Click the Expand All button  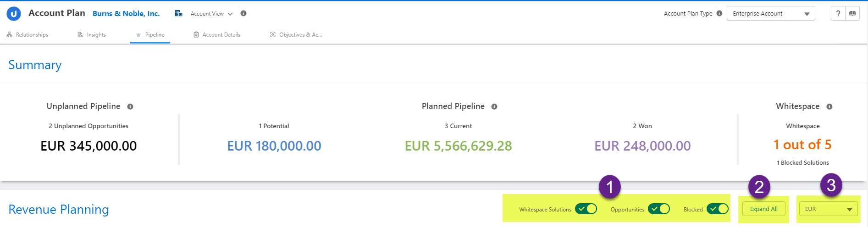point(764,209)
